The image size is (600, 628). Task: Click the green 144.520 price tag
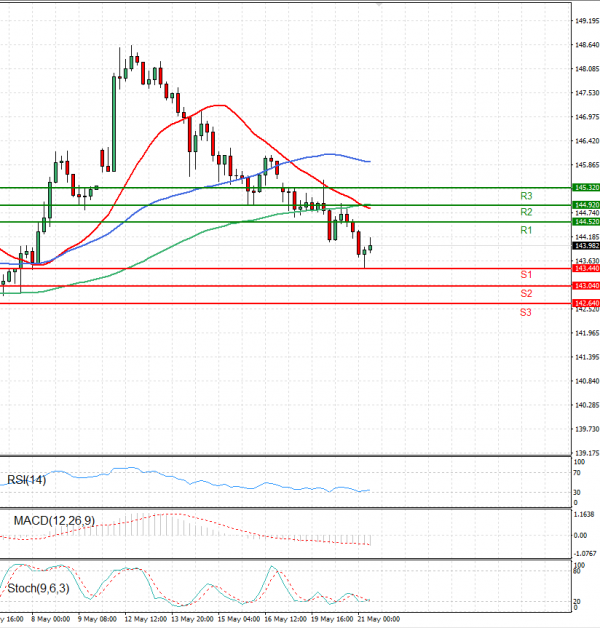click(x=586, y=222)
